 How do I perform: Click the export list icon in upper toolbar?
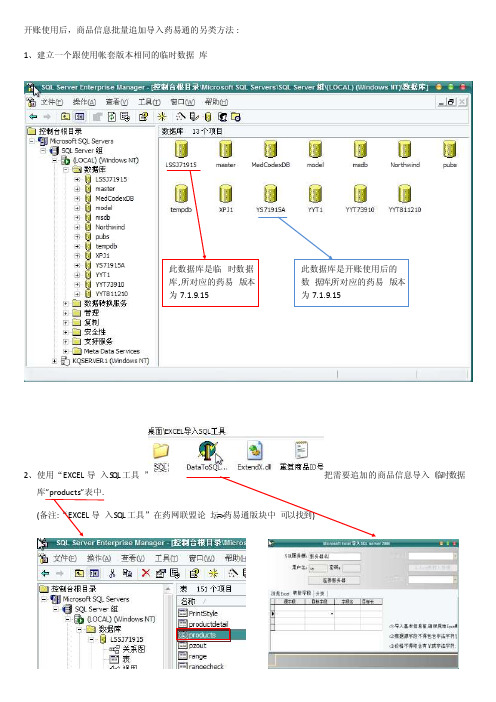(125, 117)
